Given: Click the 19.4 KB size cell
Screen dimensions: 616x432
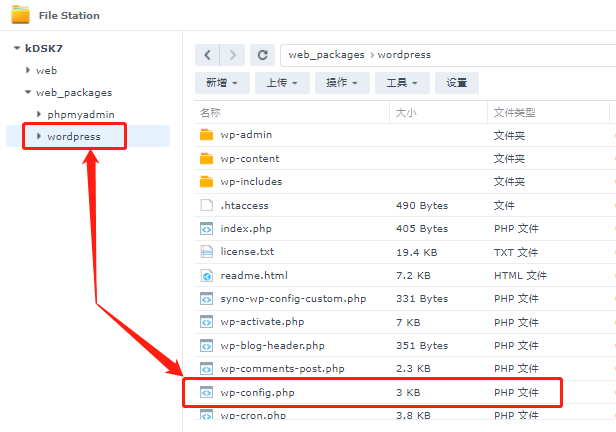Looking at the screenshot, I should pyautogui.click(x=416, y=252).
